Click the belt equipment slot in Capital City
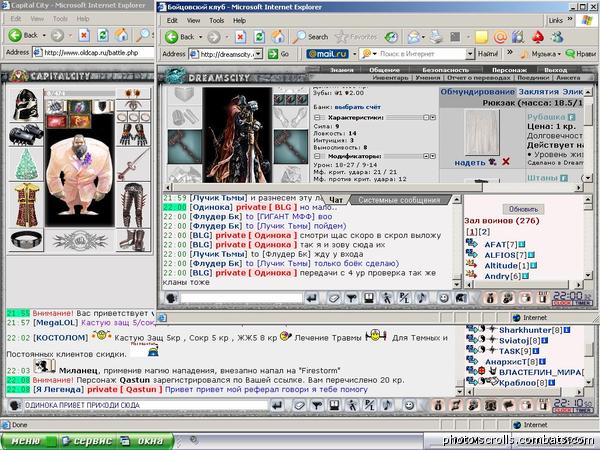600x450 pixels. coord(26,240)
